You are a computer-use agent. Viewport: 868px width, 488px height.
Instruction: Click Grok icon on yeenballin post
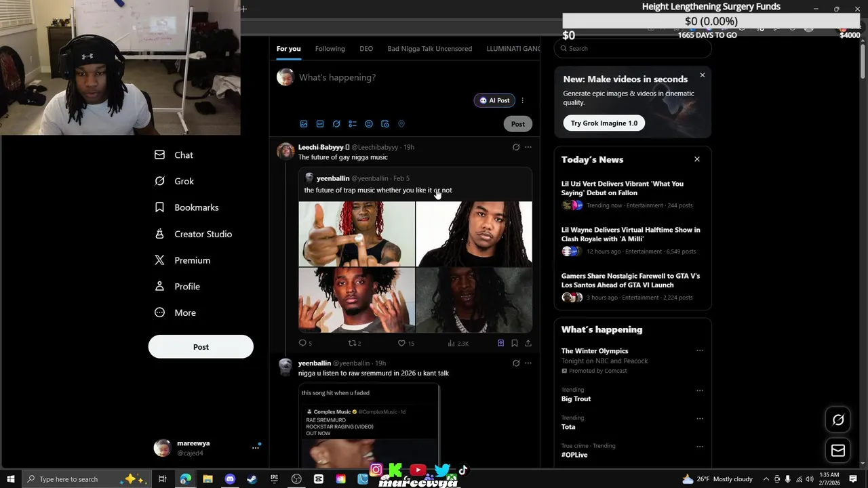tap(516, 363)
